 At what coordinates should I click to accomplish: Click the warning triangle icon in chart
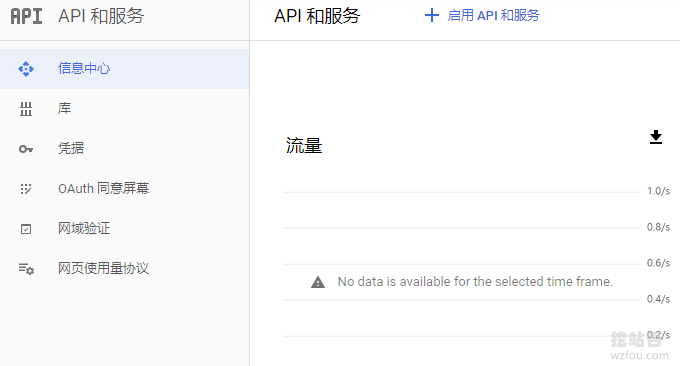318,282
